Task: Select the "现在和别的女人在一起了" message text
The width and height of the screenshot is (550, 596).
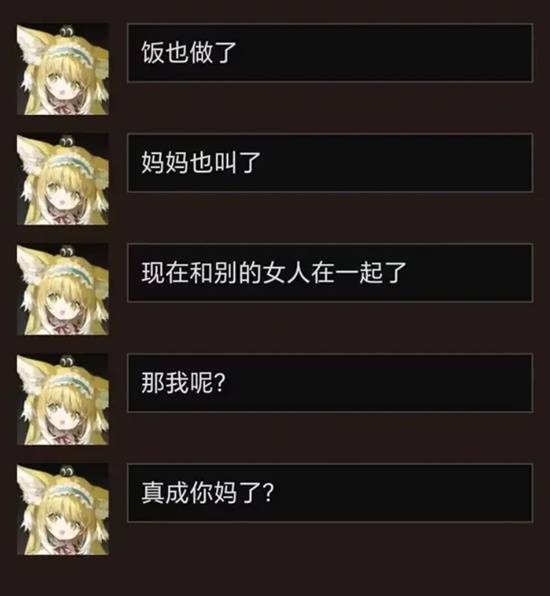Action: (x=274, y=273)
